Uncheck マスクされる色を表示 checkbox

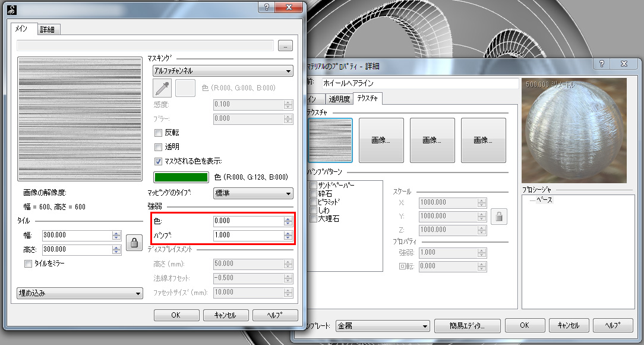click(159, 161)
